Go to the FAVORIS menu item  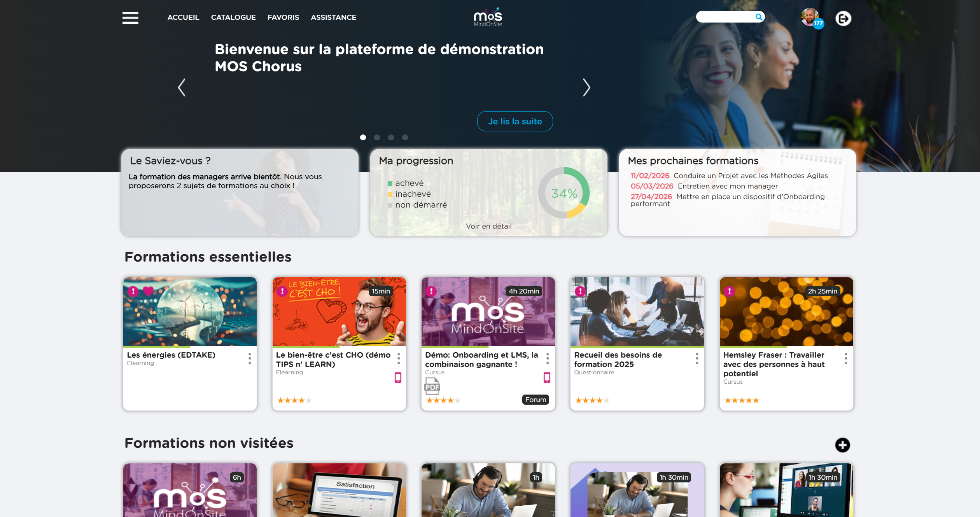click(x=283, y=17)
